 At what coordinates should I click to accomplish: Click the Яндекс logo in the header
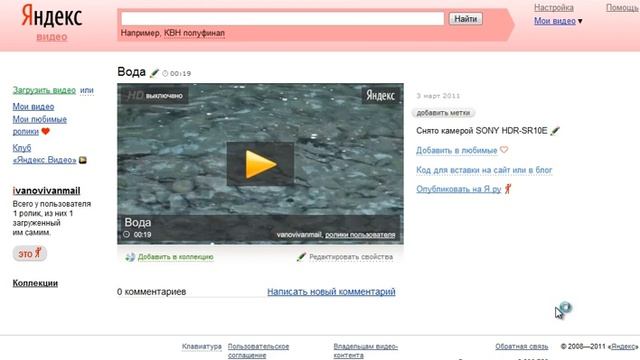click(52, 16)
